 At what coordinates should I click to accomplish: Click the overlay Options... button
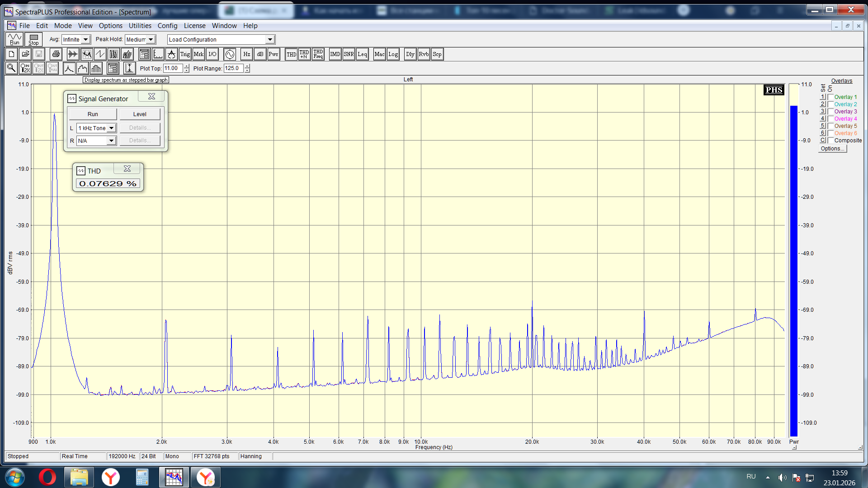(x=832, y=149)
